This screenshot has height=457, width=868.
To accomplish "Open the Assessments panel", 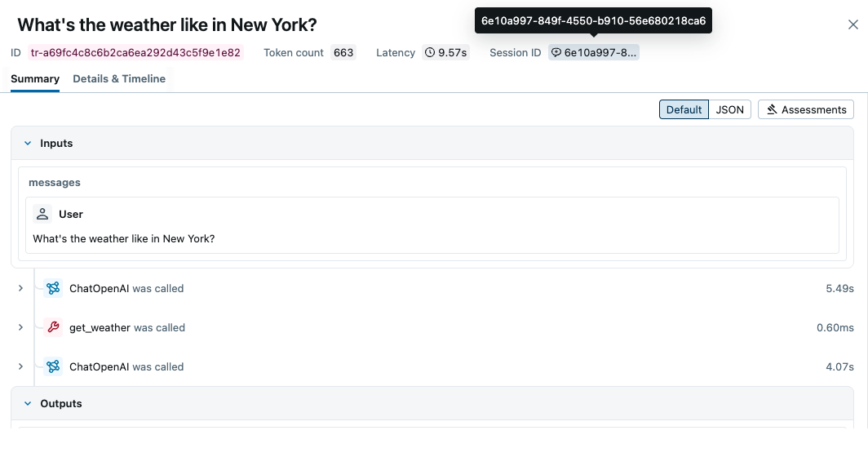I will (806, 109).
